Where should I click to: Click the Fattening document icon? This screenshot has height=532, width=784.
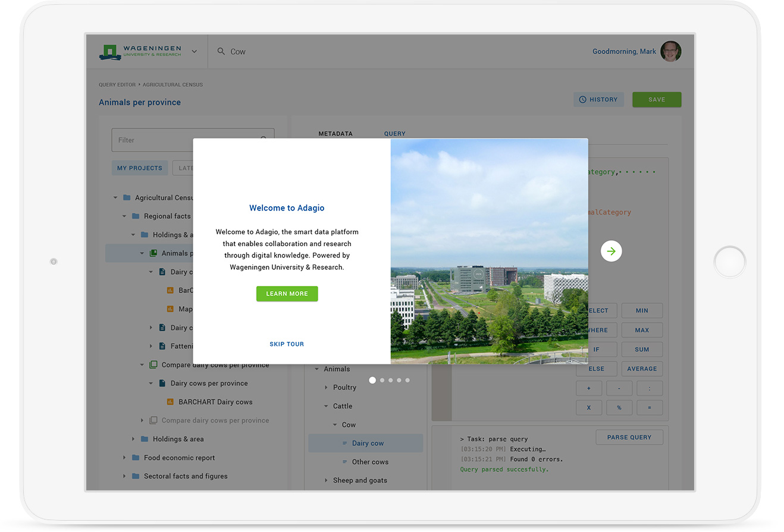pos(162,346)
